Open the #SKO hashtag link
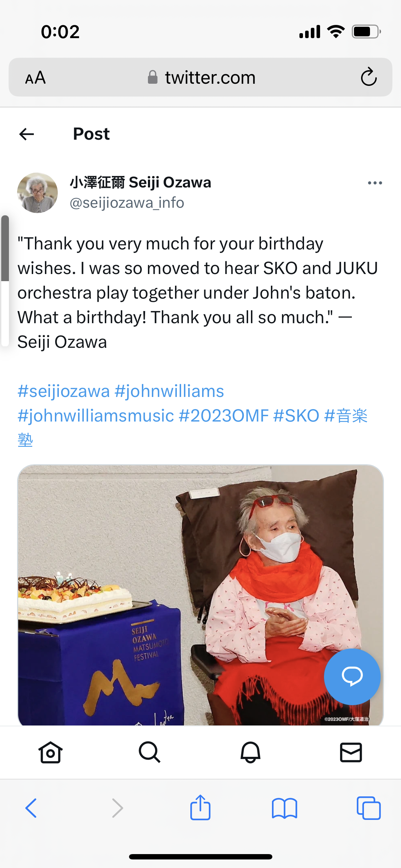Viewport: 401px width, 868px height. (x=296, y=416)
